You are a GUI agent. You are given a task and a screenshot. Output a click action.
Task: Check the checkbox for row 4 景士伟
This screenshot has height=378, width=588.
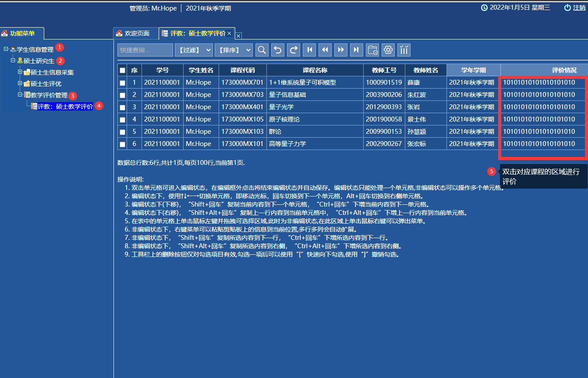point(122,119)
